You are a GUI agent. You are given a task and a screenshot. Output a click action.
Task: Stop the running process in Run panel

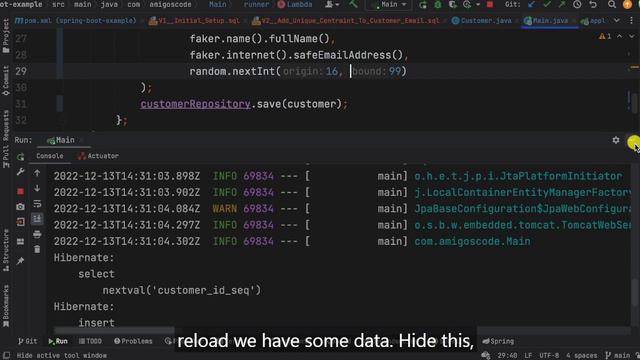coord(20,191)
